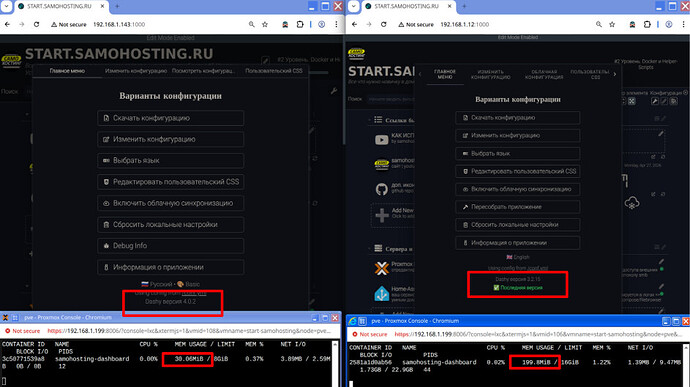Switch to 'ИЗМЕНИТЬ КОНФИГУРАЦИЮ' tab in right modal
This screenshot has width=690, height=387.
(490, 74)
